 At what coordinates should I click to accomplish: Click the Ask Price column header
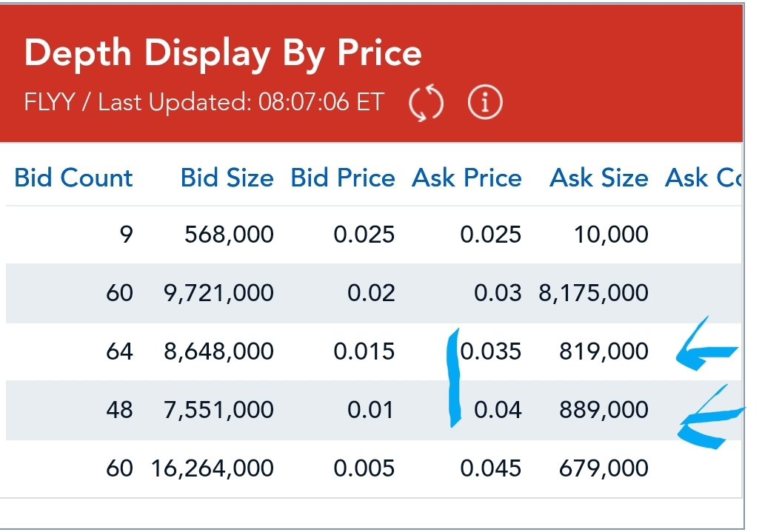pyautogui.click(x=467, y=178)
